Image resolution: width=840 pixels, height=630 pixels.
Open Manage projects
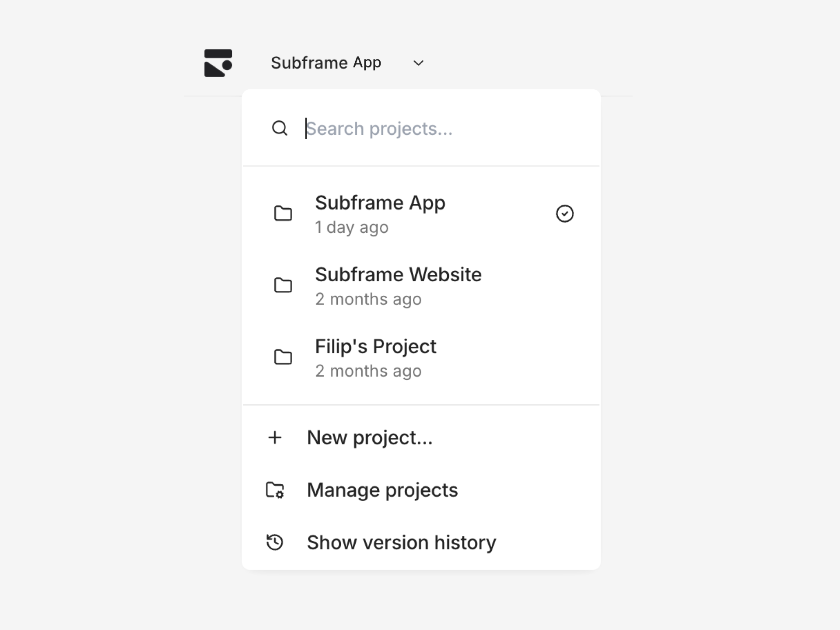coord(382,490)
